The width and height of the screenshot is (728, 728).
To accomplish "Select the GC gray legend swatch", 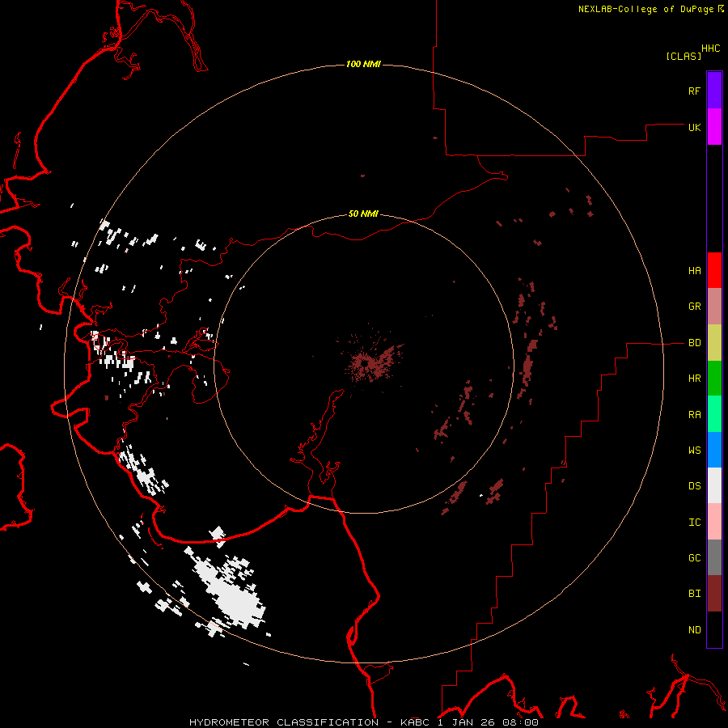I will (x=714, y=557).
